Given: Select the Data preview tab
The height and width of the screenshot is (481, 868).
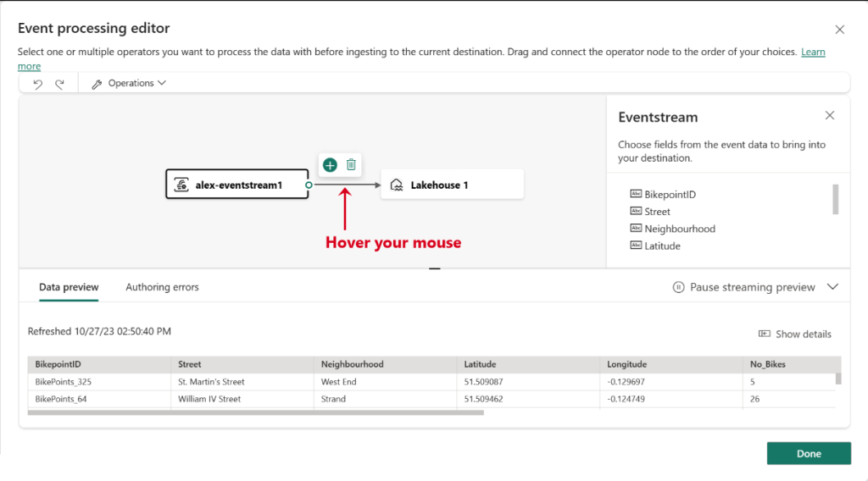Looking at the screenshot, I should 69,287.
